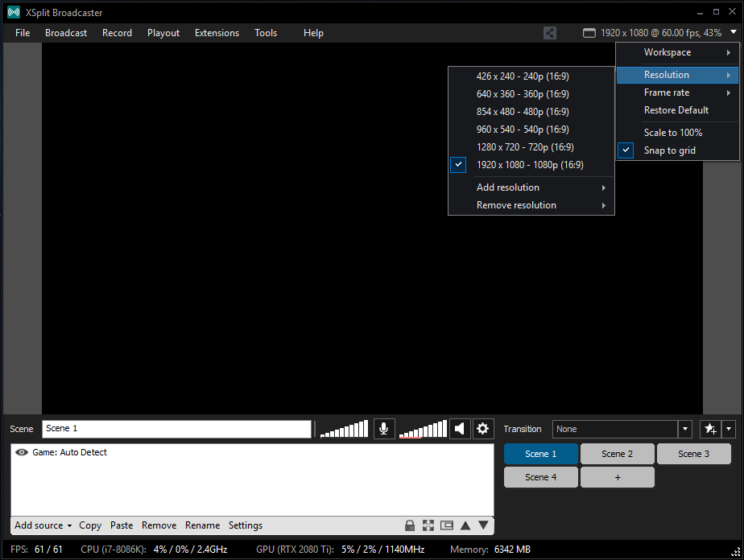744x560 pixels.
Task: Move the source up with the arrow icon
Action: click(465, 525)
